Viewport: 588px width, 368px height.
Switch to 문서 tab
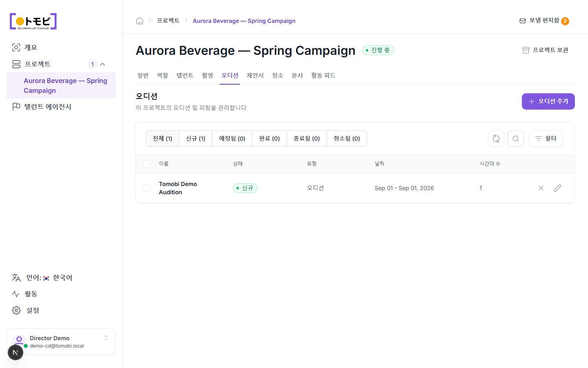[x=297, y=76]
